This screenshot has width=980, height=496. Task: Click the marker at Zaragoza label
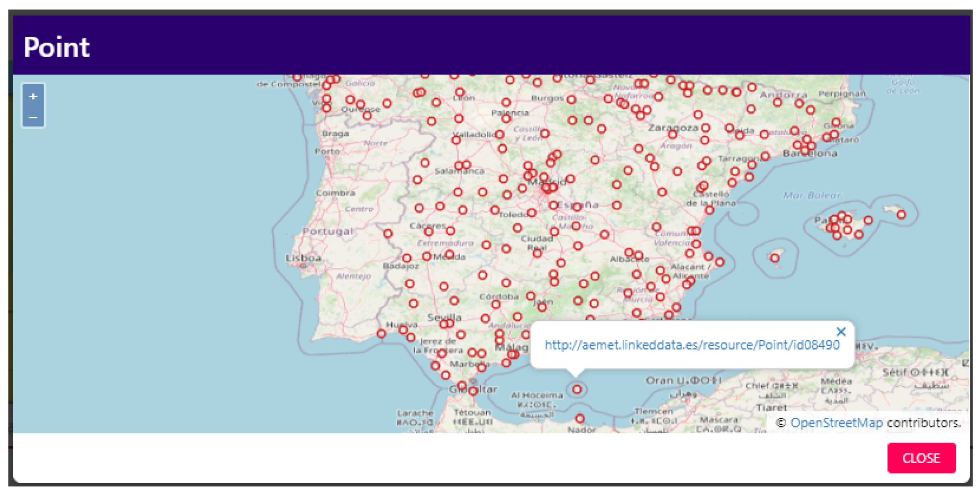click(x=672, y=134)
